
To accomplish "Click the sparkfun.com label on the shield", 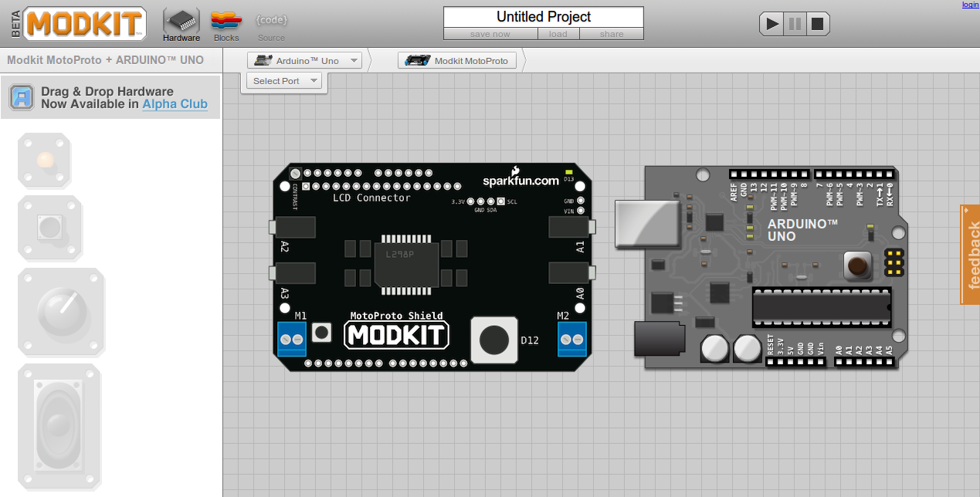I will (x=521, y=181).
